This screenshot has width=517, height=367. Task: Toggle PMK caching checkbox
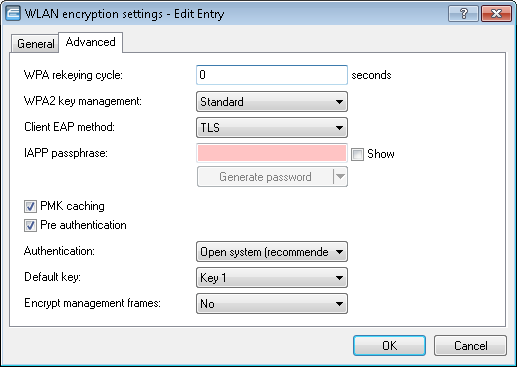click(x=30, y=206)
